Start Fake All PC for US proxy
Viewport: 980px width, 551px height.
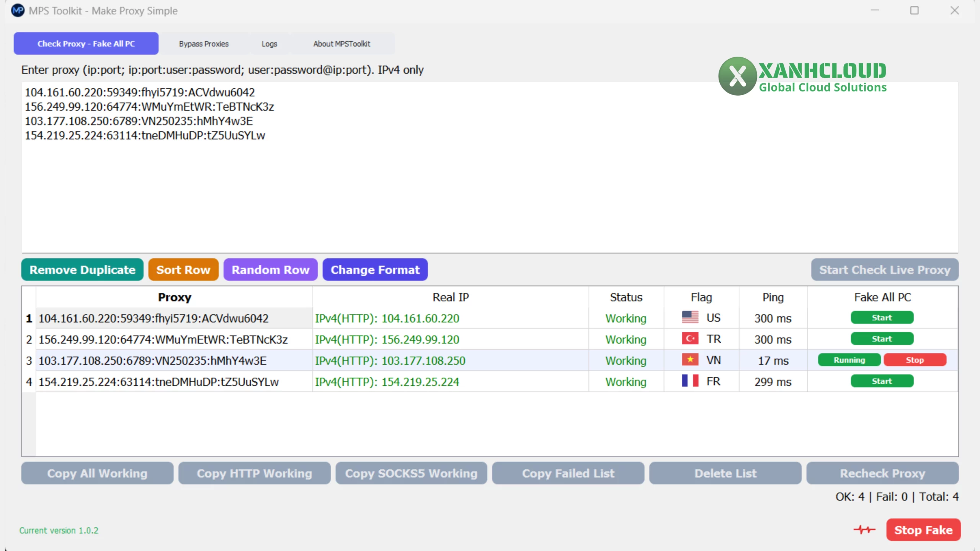pyautogui.click(x=882, y=318)
